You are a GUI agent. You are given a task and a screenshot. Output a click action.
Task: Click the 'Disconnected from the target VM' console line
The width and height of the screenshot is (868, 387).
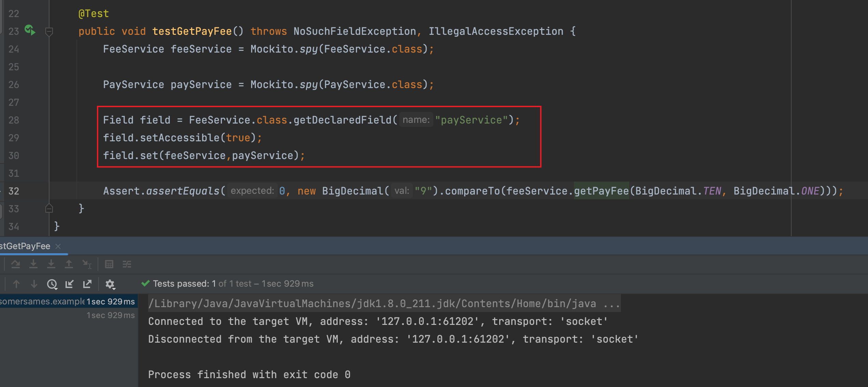tap(393, 339)
